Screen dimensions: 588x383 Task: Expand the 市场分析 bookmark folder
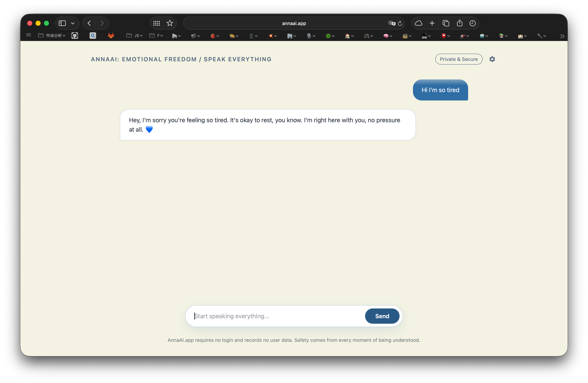click(x=52, y=36)
